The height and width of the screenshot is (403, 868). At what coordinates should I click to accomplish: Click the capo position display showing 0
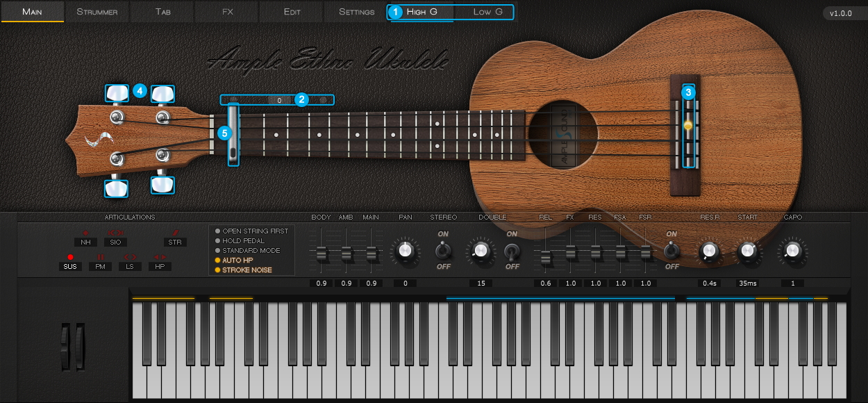click(279, 100)
